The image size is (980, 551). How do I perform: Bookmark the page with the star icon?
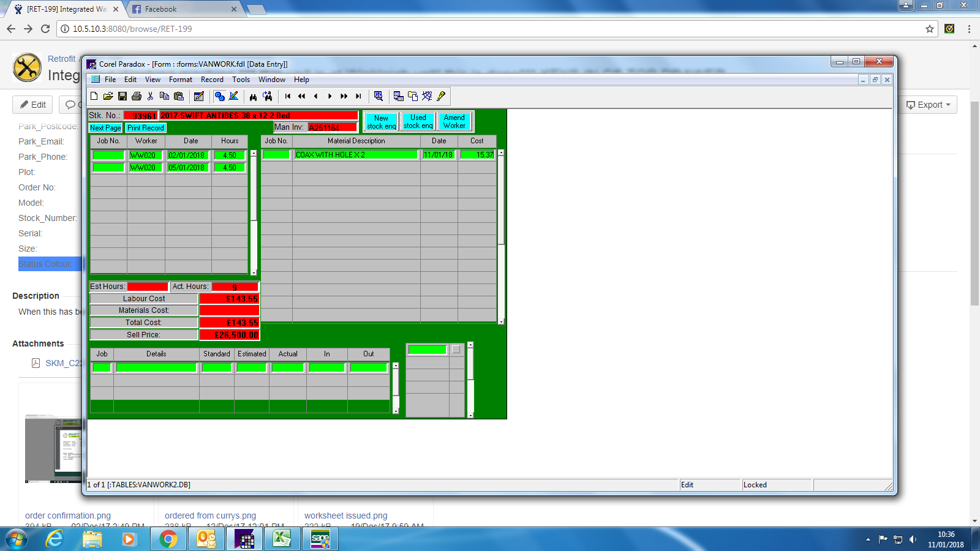(930, 29)
